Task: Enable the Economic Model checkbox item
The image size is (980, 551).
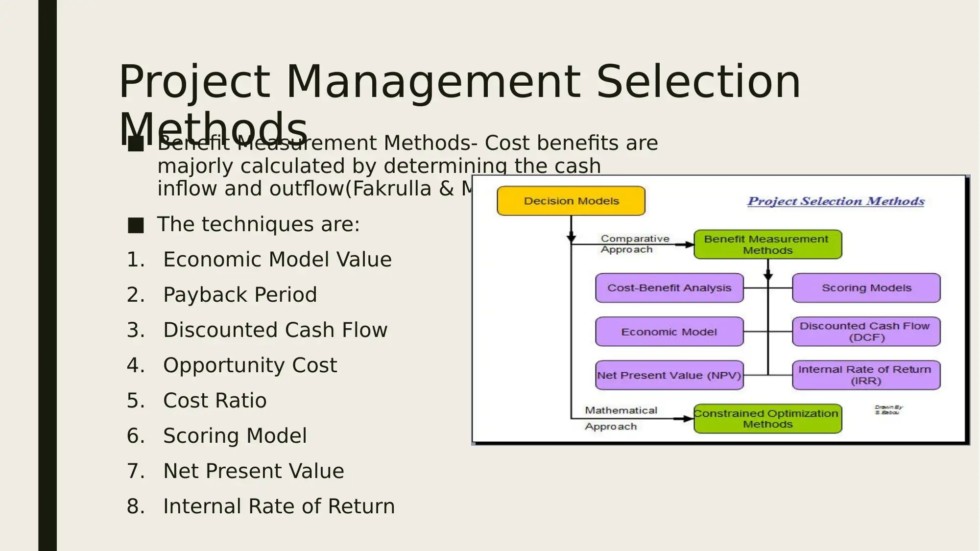Action: [669, 331]
